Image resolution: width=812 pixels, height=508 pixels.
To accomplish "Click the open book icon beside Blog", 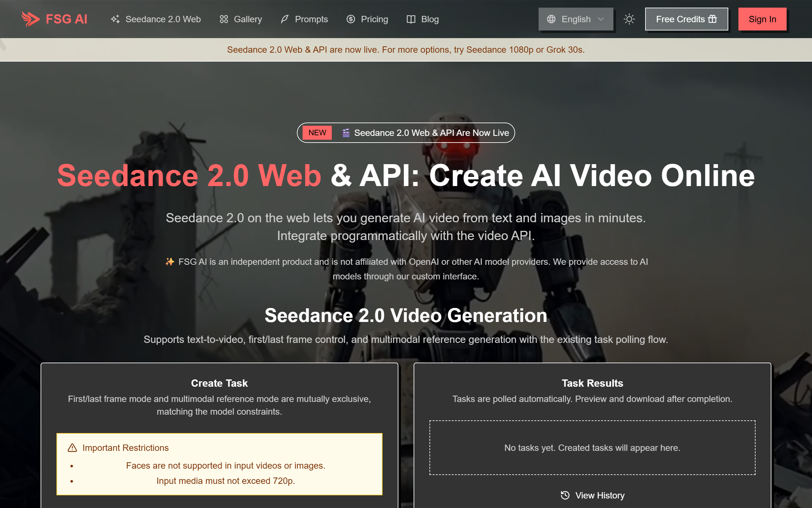I will coord(411,19).
